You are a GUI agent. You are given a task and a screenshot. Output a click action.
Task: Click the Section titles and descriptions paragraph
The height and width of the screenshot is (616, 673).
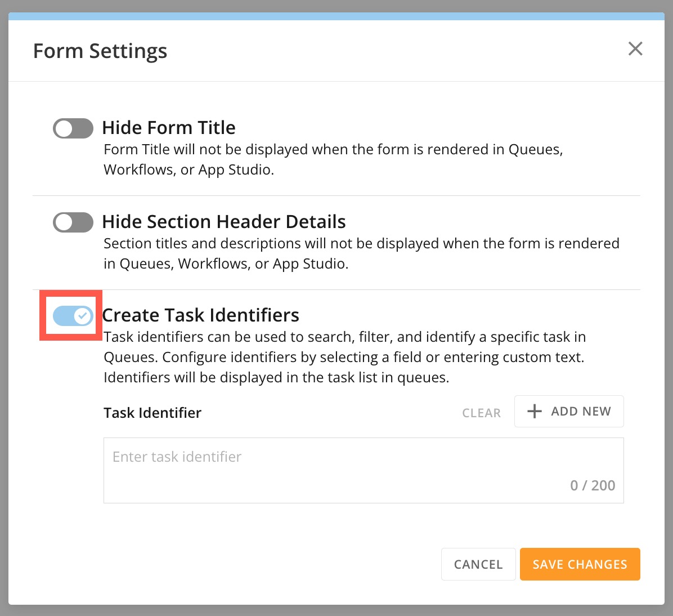(x=361, y=253)
